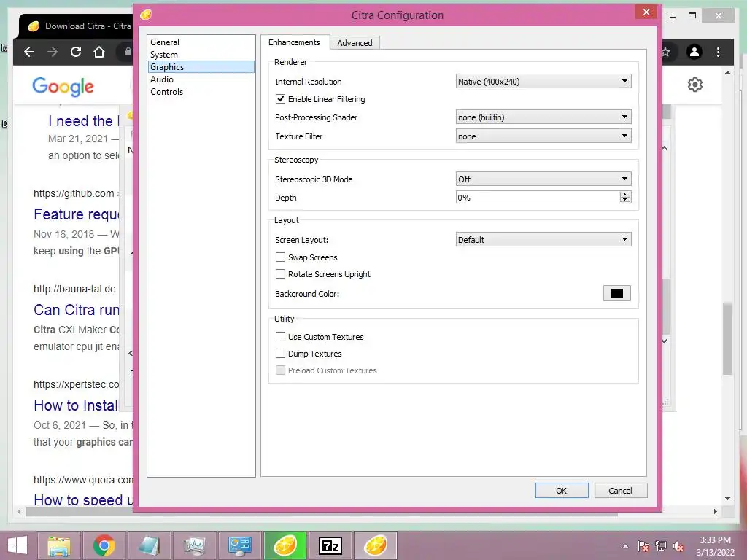Cancel the Citra Configuration dialog
This screenshot has height=560, width=747.
coord(620,491)
